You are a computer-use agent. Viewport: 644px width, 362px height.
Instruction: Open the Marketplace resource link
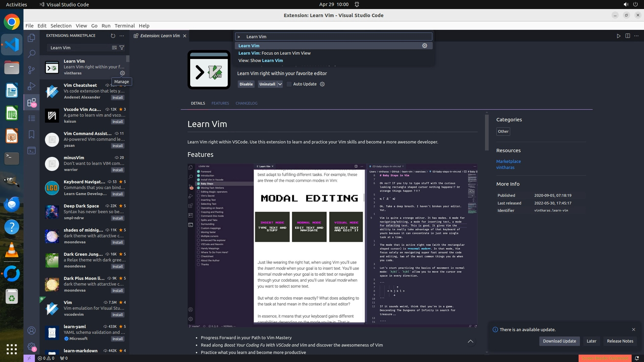coord(508,161)
